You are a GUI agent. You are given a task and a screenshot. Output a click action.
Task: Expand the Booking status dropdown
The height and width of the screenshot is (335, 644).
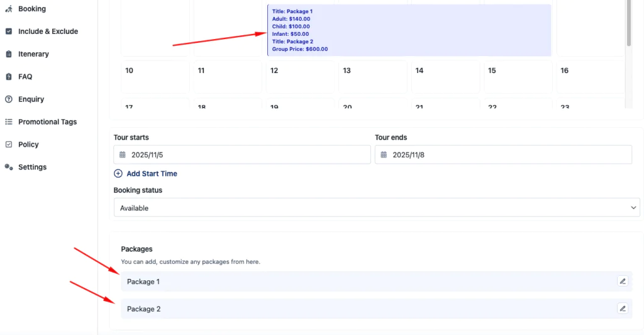[x=377, y=208]
